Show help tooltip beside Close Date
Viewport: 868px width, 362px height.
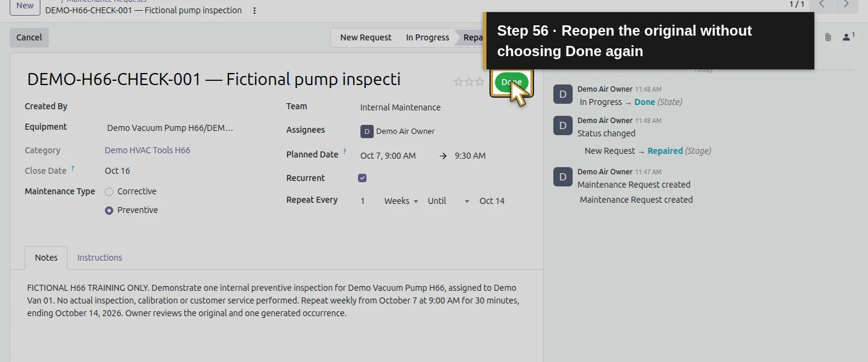[x=73, y=169]
